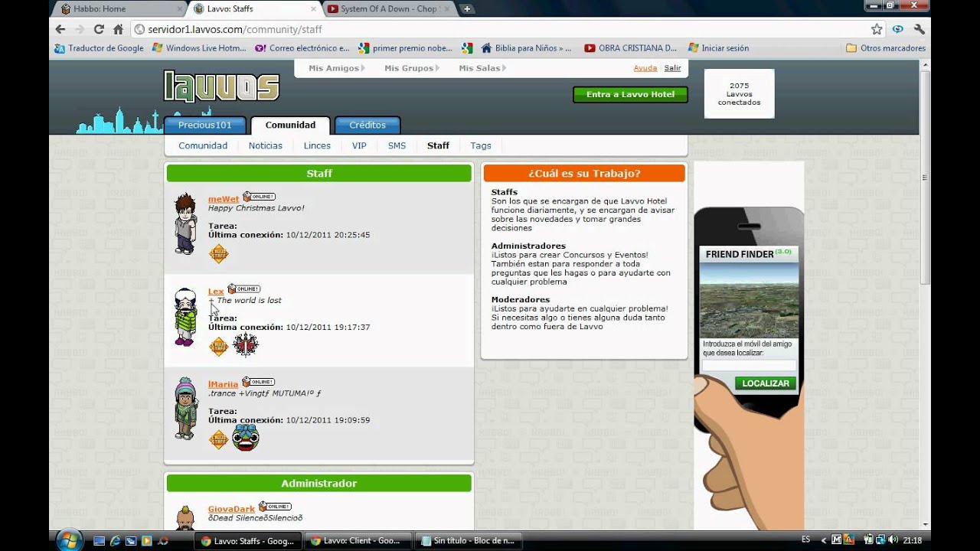This screenshot has width=980, height=551.
Task: Click the Show Desktop quick launch icon
Action: (99, 540)
